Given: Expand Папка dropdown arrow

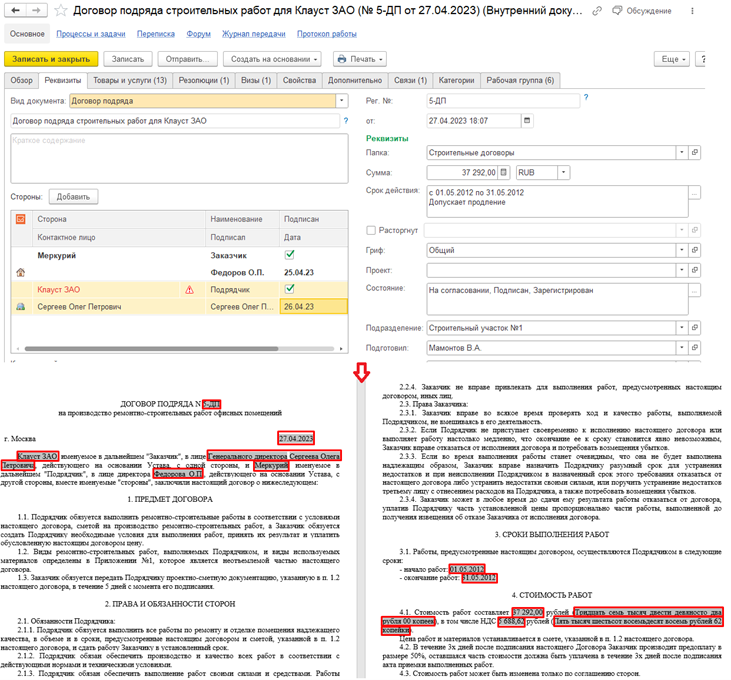Looking at the screenshot, I should coord(682,152).
